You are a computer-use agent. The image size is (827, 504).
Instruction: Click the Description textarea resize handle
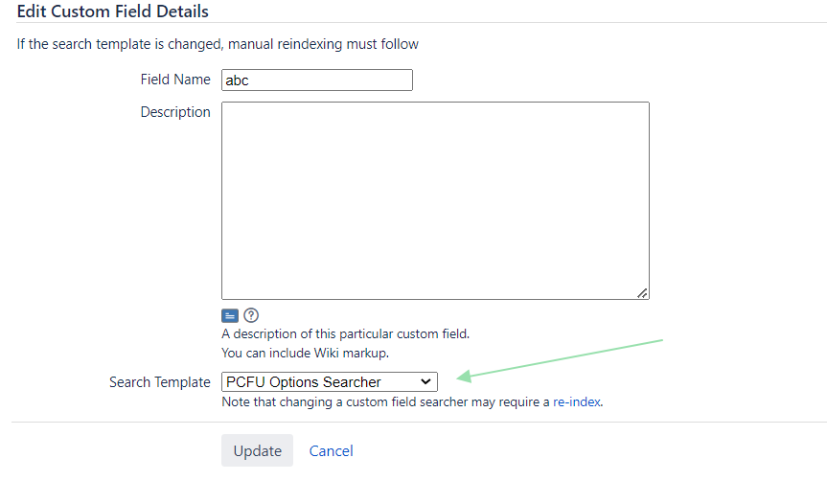[x=642, y=293]
